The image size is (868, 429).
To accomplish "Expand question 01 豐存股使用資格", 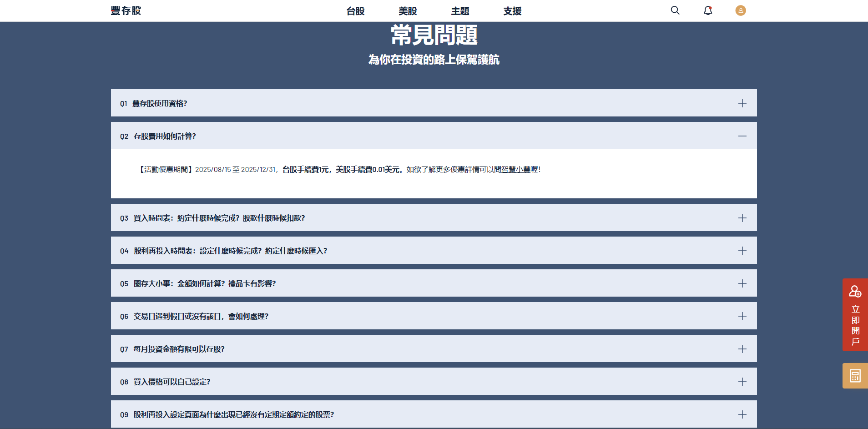I will (x=742, y=103).
